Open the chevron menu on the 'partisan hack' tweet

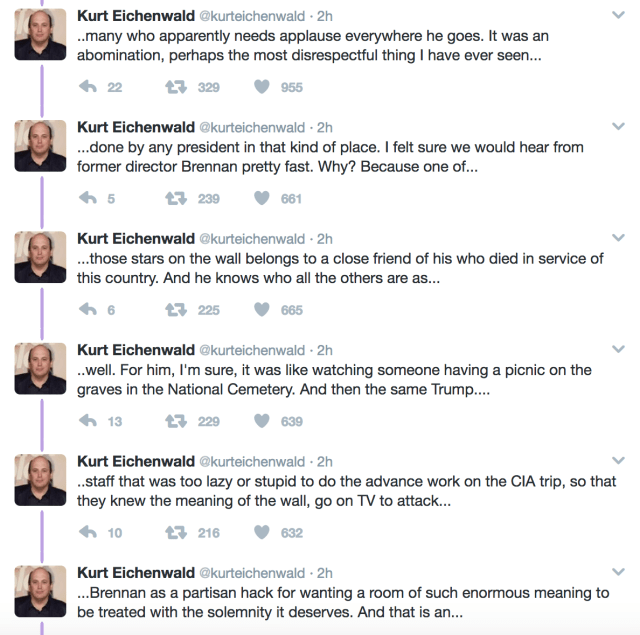click(x=618, y=573)
